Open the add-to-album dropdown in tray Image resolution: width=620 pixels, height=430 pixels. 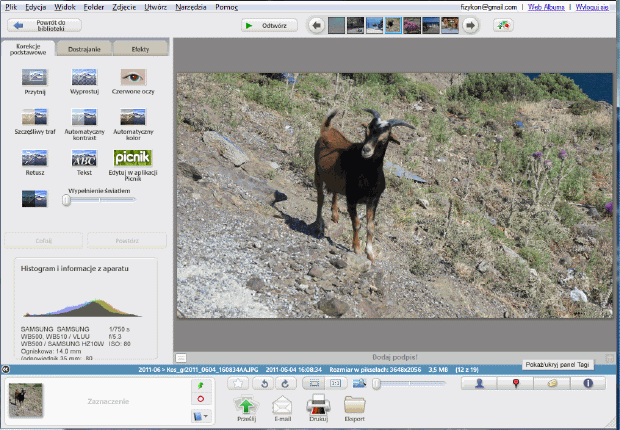click(x=200, y=415)
